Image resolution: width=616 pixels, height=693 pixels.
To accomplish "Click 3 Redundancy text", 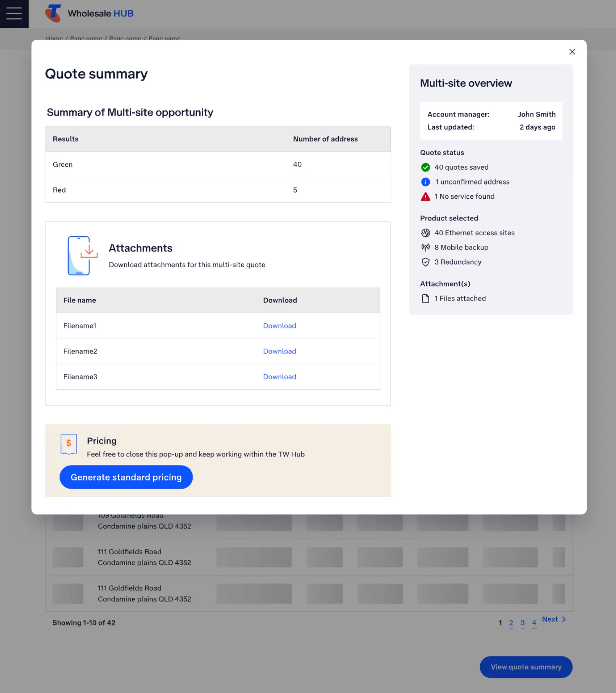I will [x=458, y=262].
